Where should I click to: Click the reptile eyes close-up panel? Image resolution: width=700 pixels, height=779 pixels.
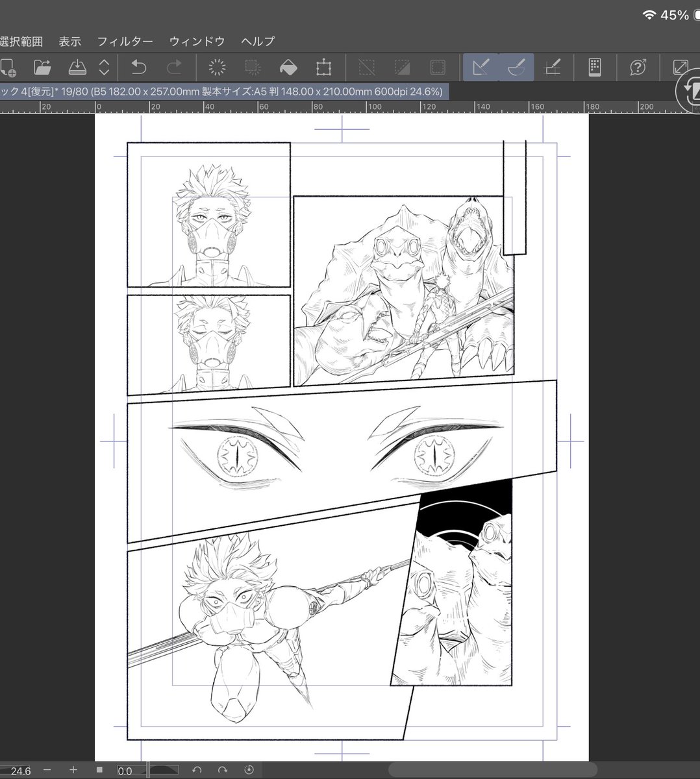point(342,461)
